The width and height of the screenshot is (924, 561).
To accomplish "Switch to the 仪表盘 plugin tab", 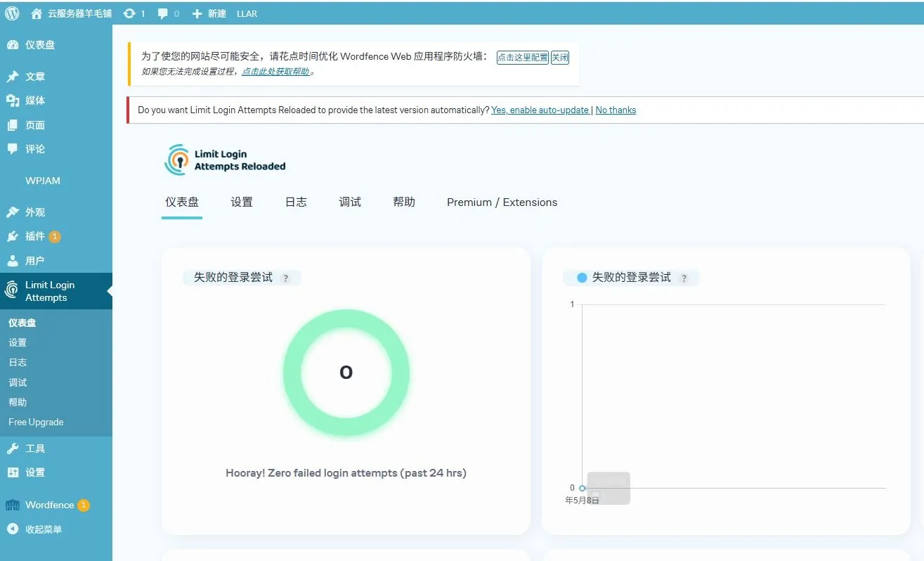I will [x=182, y=202].
